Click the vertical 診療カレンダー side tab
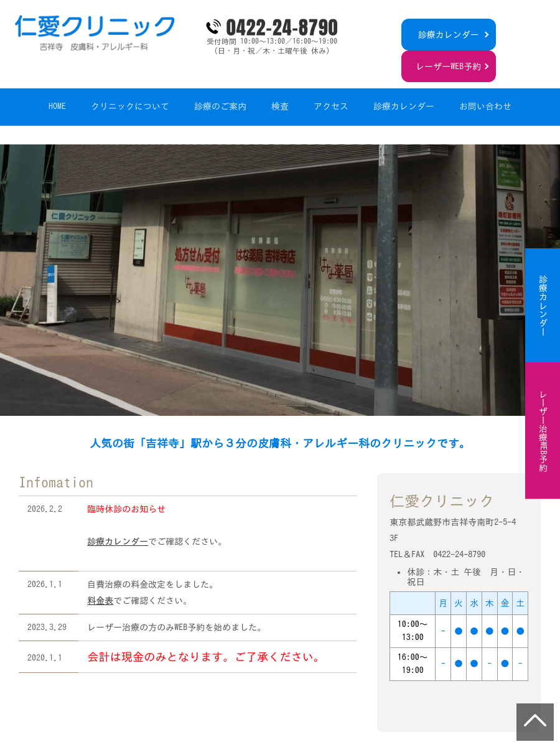 [x=543, y=306]
